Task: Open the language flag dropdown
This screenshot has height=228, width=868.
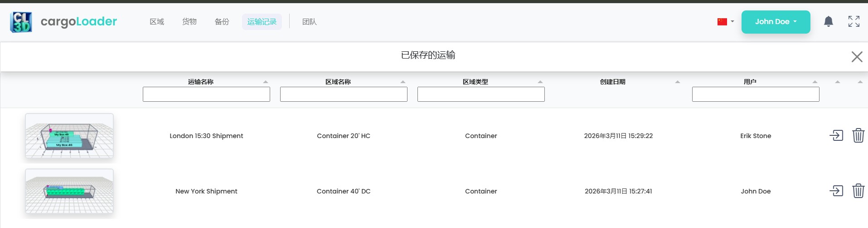Action: 725,22
